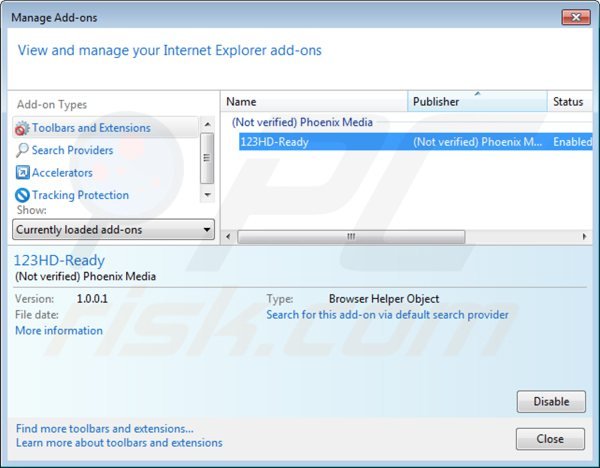Click the Tracking Protection blocked-circle icon
Viewport: 600px width, 468px height.
point(22,195)
